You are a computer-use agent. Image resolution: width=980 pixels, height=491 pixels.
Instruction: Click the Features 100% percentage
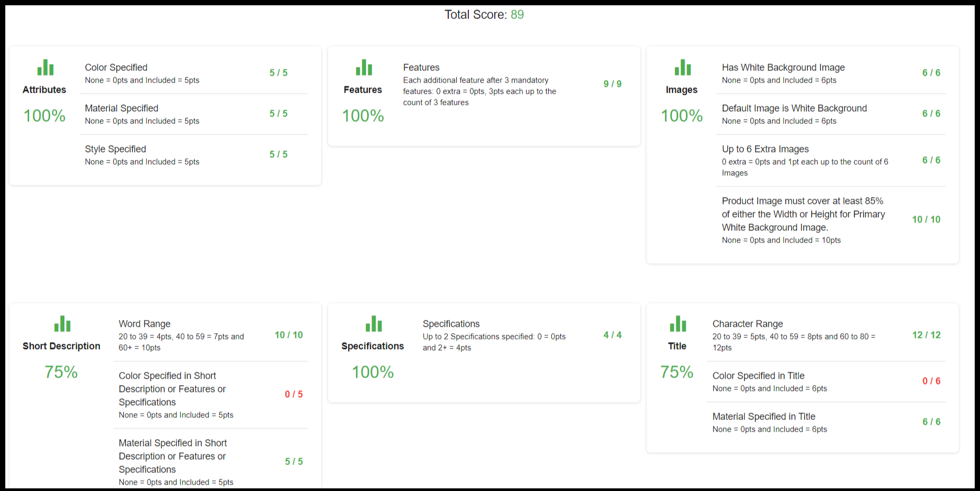(363, 115)
